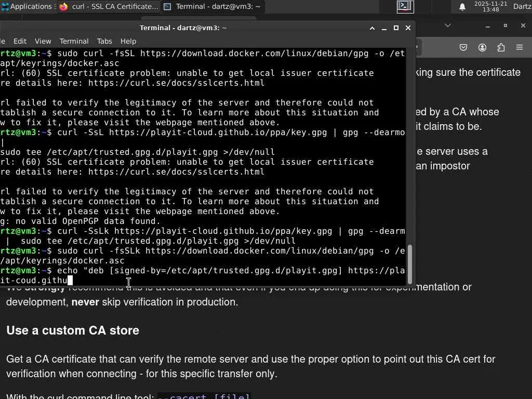The width and height of the screenshot is (532, 399).
Task: Click the terminal cursor after 'it-coud.githu'
Action: click(70, 281)
